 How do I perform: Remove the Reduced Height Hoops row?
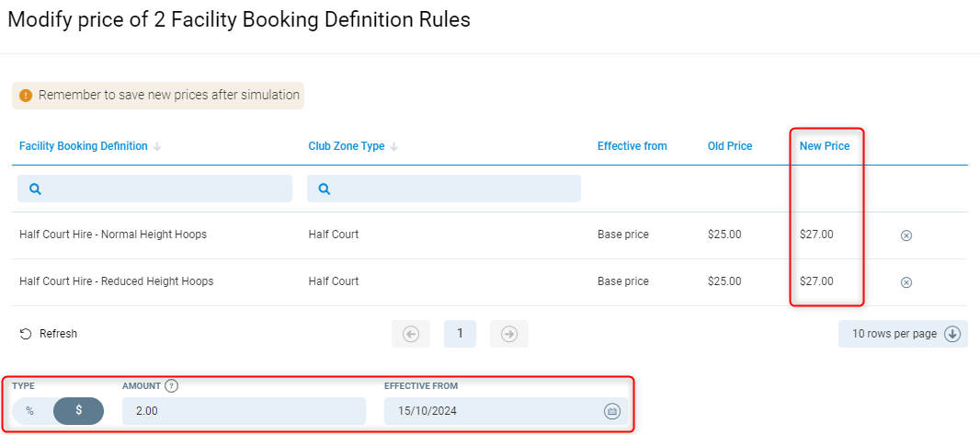coord(906,282)
